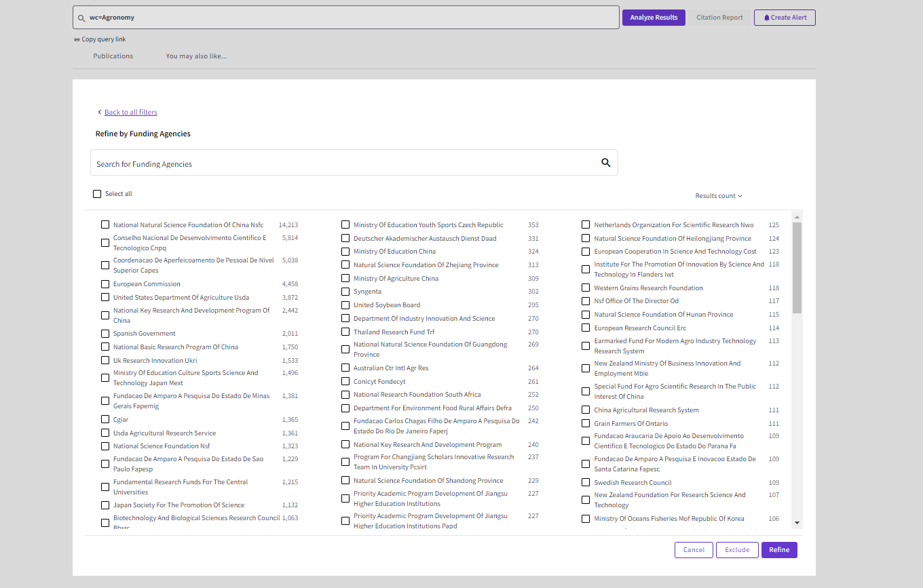Viewport: 923px width, 588px height.
Task: Click the Exclude button
Action: pyautogui.click(x=737, y=550)
